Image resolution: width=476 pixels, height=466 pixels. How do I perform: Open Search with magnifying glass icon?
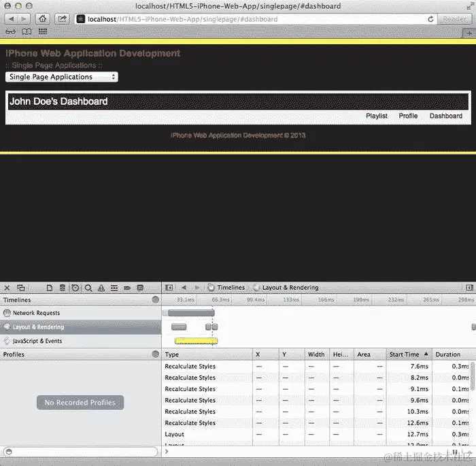pyautogui.click(x=88, y=288)
